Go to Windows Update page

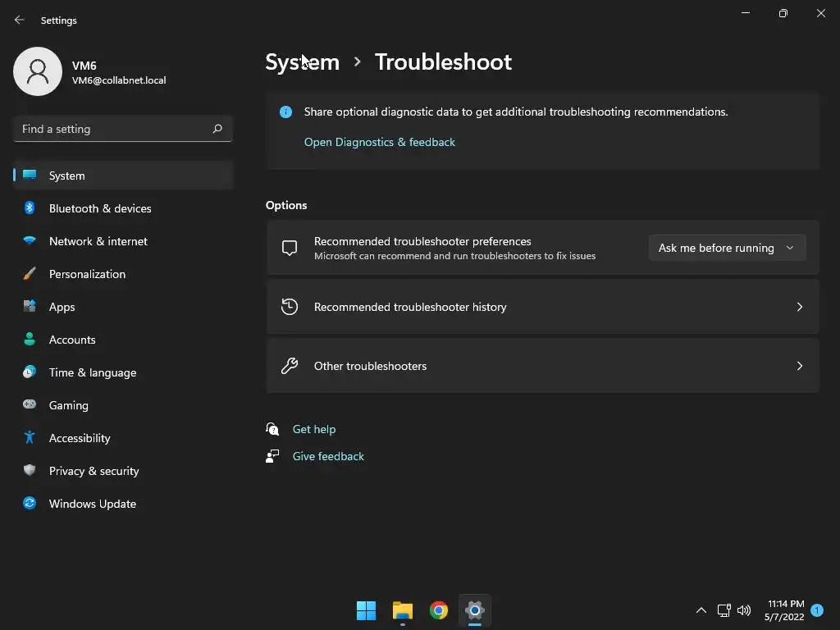[x=123, y=503]
